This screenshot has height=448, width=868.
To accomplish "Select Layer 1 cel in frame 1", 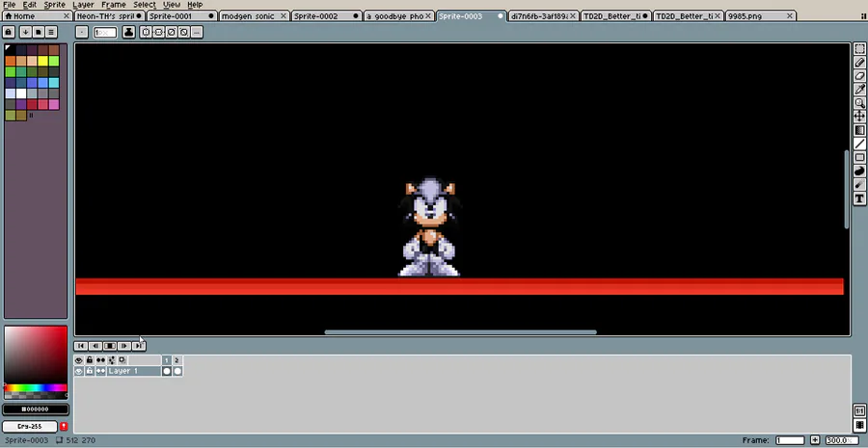I will pyautogui.click(x=167, y=371).
